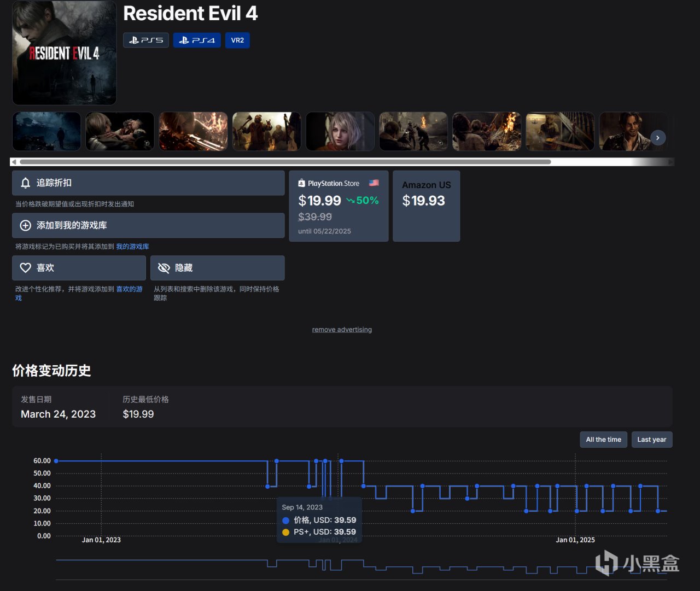Click the release date March 24, 2023

(58, 414)
